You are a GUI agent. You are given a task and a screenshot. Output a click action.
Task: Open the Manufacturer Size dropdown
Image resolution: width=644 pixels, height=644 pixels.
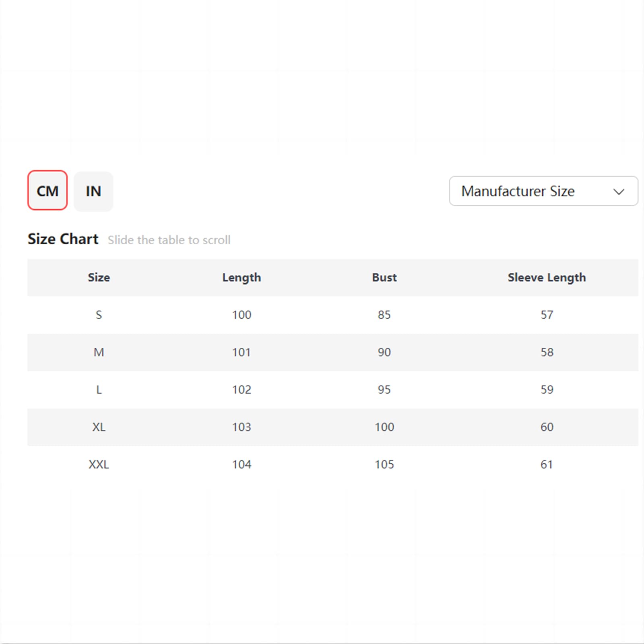(x=543, y=191)
